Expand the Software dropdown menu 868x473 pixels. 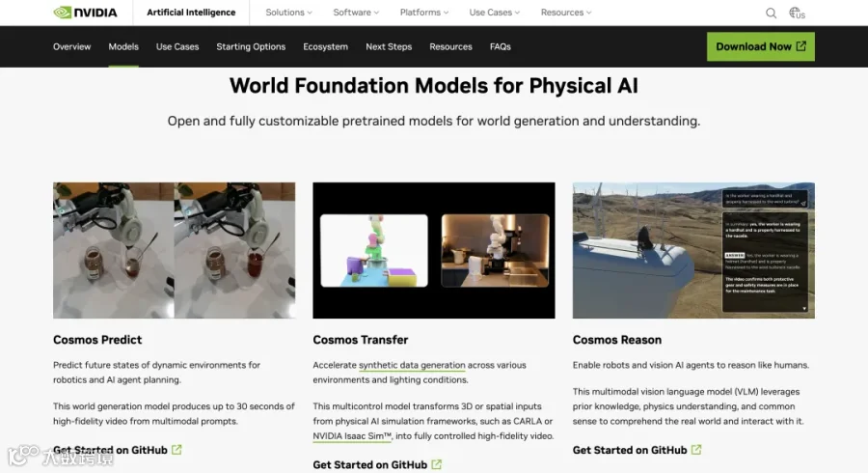[x=356, y=13]
